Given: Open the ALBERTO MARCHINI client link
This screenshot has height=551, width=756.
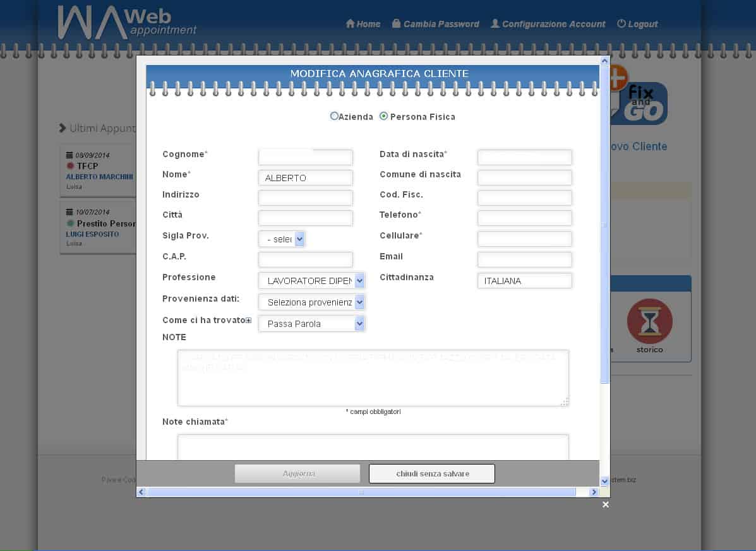Looking at the screenshot, I should click(99, 177).
